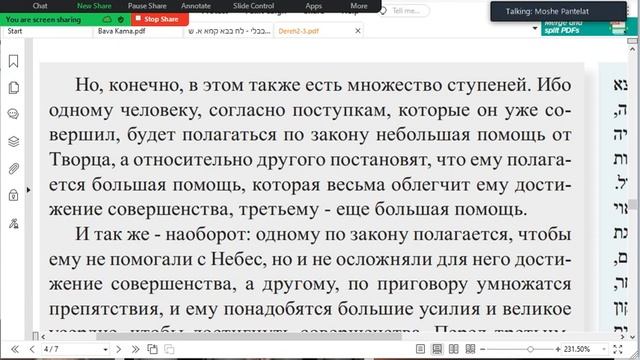Jump to the last page
The image size is (640, 360).
coord(135,349)
